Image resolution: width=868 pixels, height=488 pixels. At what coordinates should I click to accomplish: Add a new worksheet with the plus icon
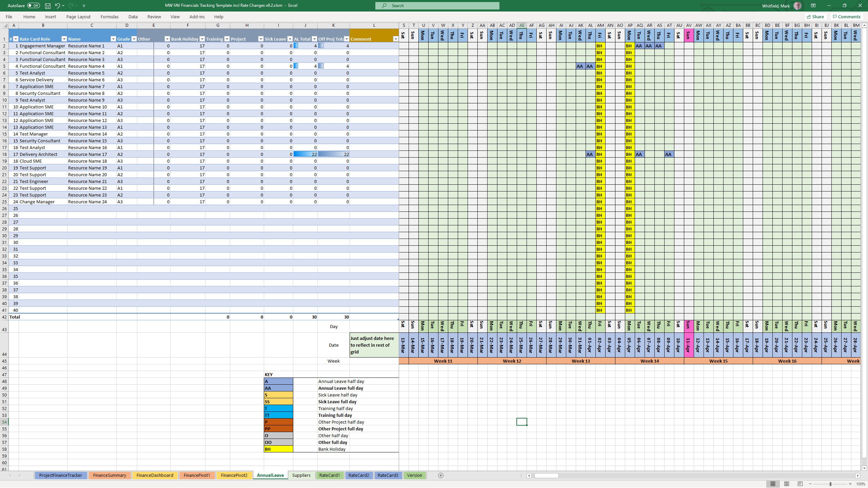point(441,475)
